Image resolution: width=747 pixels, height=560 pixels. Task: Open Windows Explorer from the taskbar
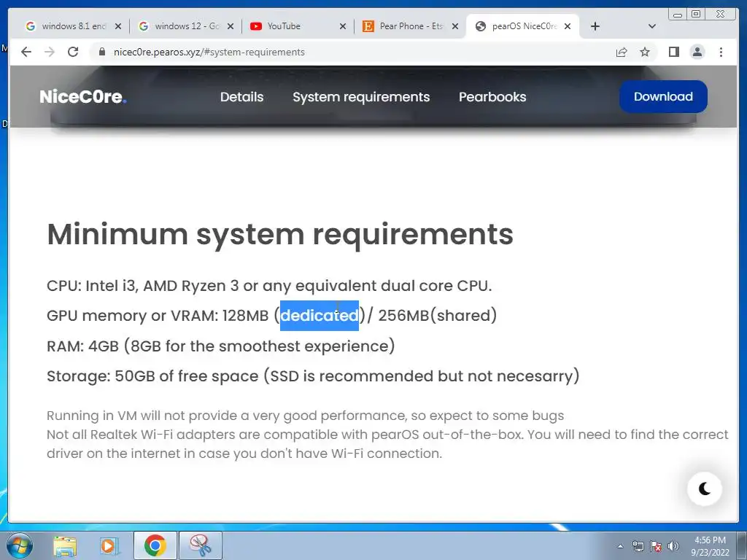(x=65, y=545)
